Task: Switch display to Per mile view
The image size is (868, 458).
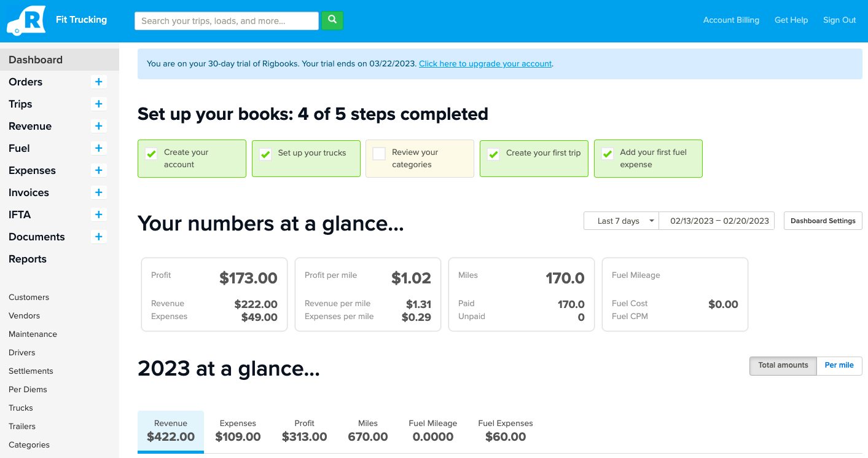Action: tap(839, 366)
